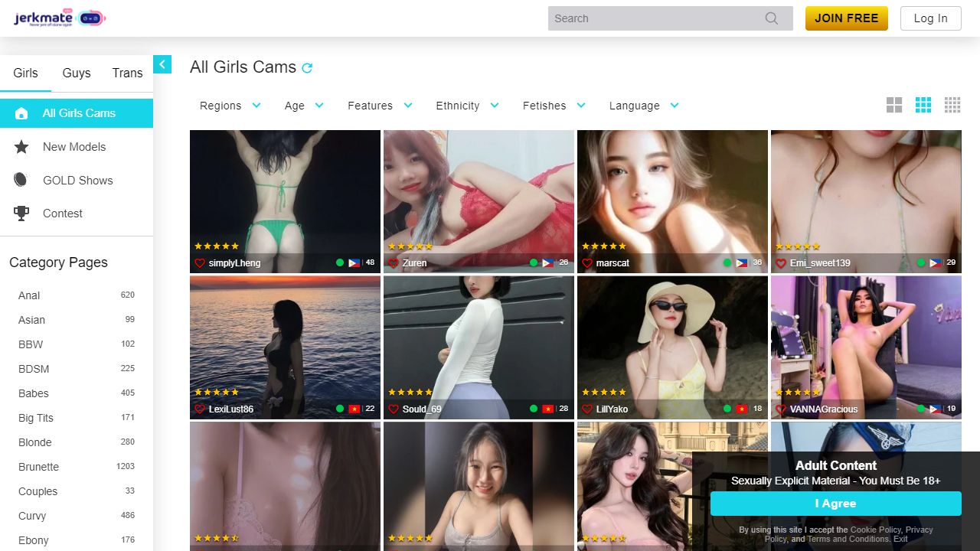The height and width of the screenshot is (551, 980).
Task: Favorite LexiLust86 with the heart icon
Action: (200, 409)
